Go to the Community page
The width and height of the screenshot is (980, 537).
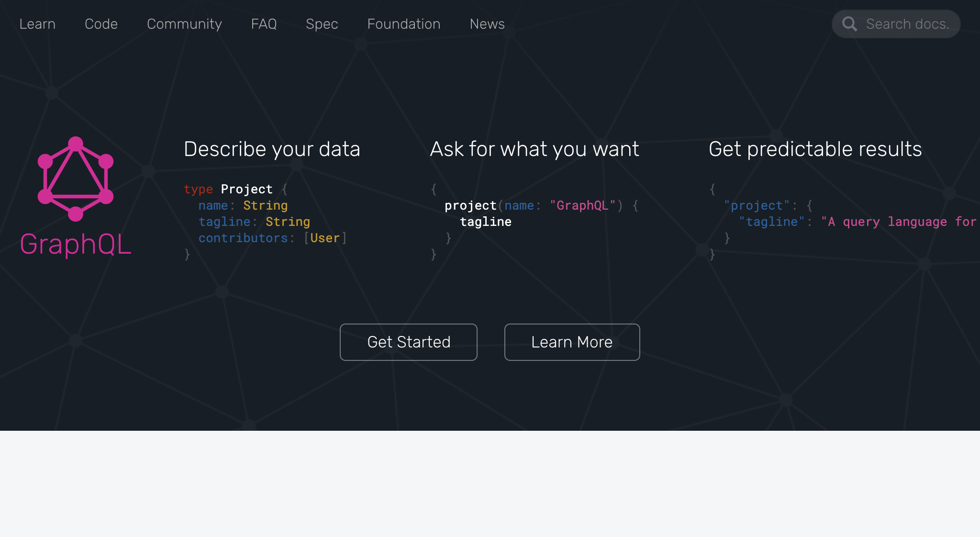coord(184,24)
